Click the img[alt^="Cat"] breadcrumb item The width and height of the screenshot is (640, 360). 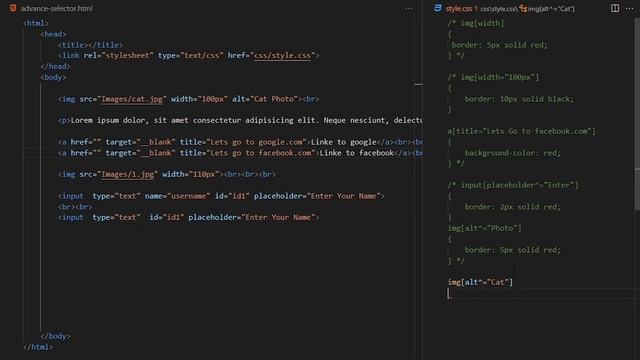coord(551,9)
